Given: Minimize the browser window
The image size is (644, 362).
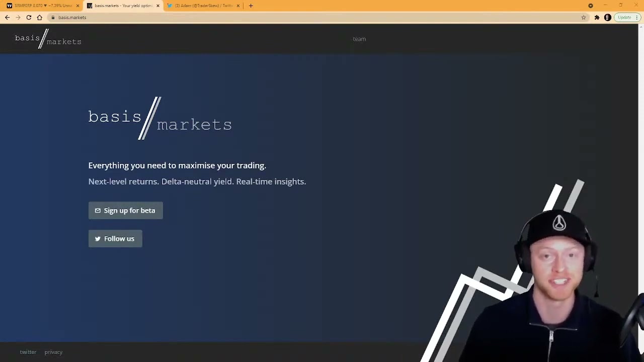Looking at the screenshot, I should (605, 5).
